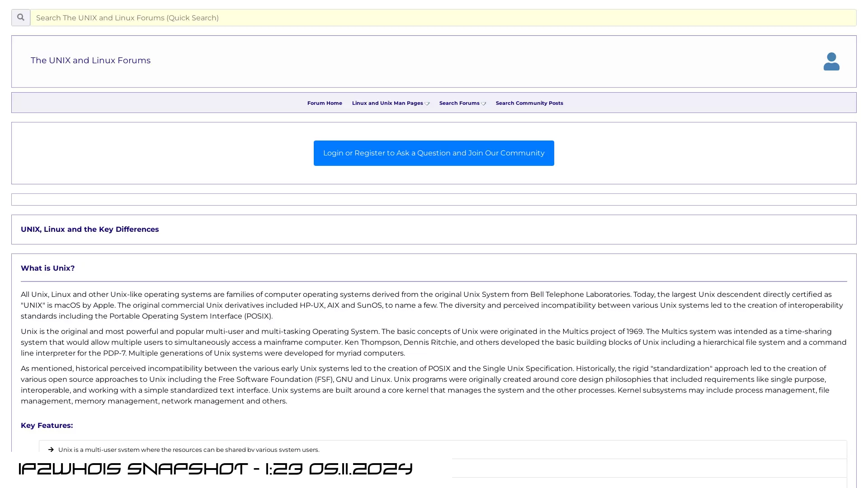Screen dimensions: 868x488
Task: Select the heading UNIX, Linux and the Key Differences
Action: click(x=90, y=230)
